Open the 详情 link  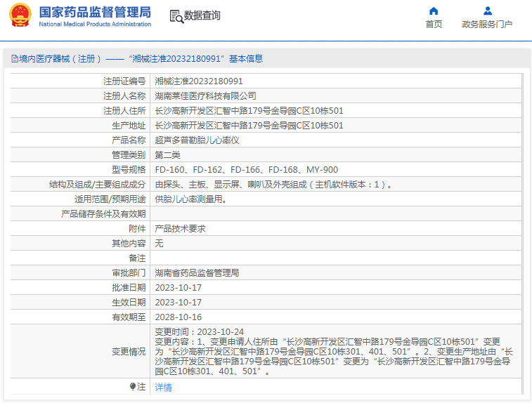tap(163, 387)
